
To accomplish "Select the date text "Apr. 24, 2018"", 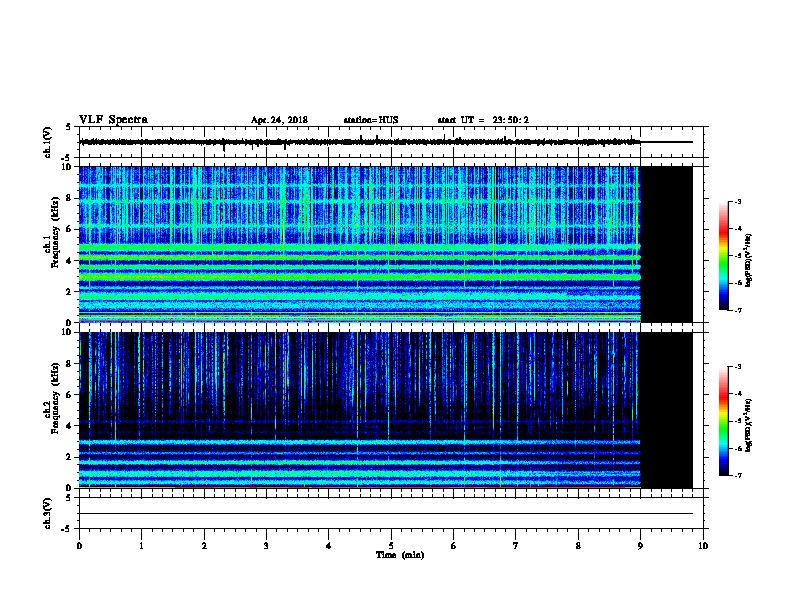I will click(x=279, y=120).
